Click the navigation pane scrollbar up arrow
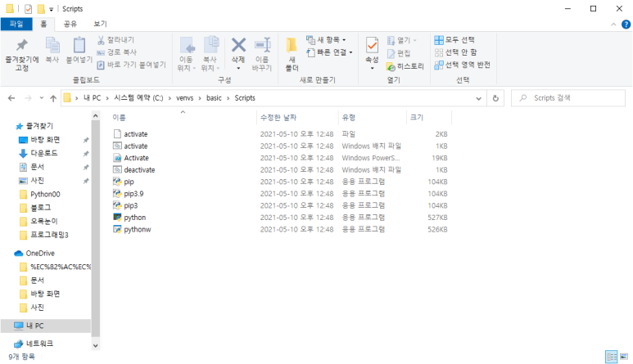Screen dimensions: 633x364 [95, 116]
